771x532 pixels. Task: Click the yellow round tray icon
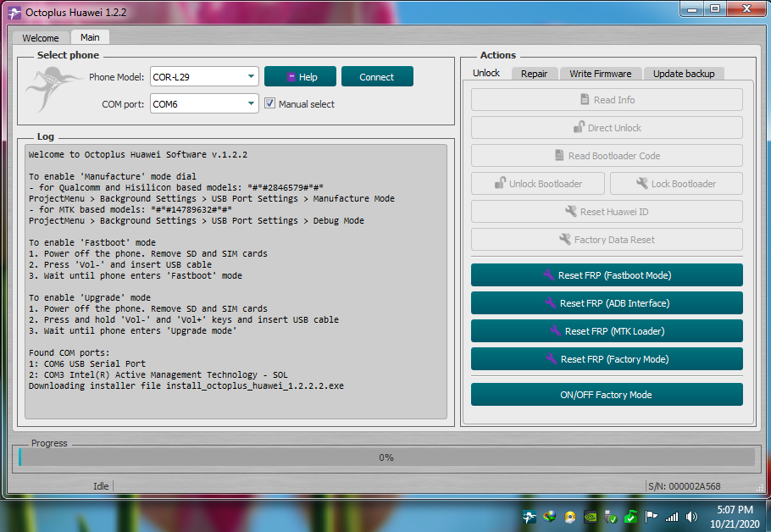(570, 518)
